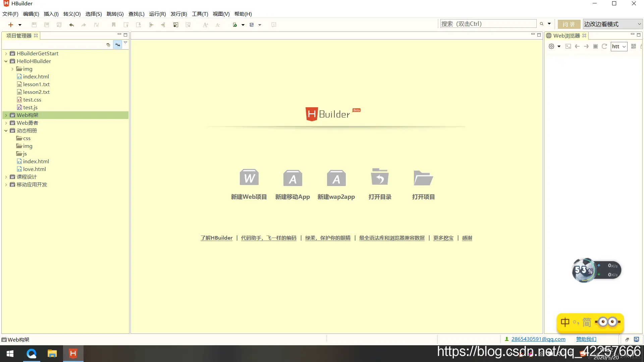Image resolution: width=644 pixels, height=362 pixels.
Task: Open a new file with the plus icon
Action: point(10,24)
